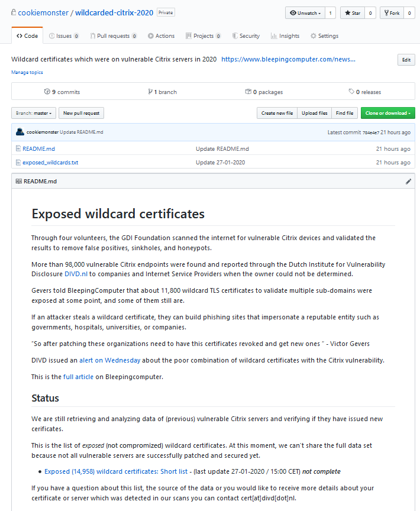The height and width of the screenshot is (511, 420).
Task: Edit README with the pencil icon
Action: coord(408,182)
